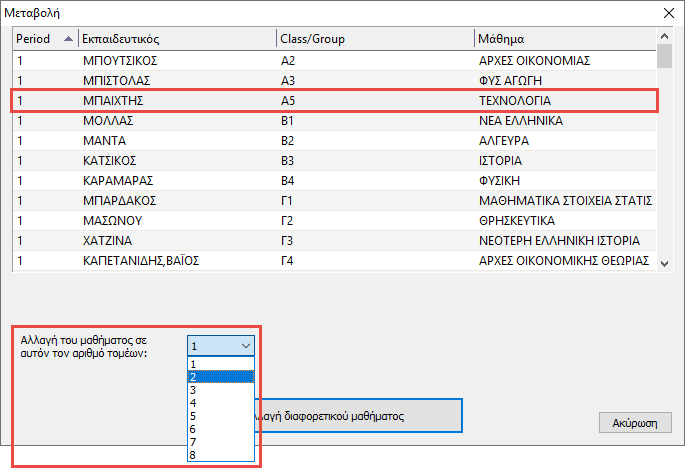Click the Εκπαιδευτικός column header
The width and height of the screenshot is (685, 468).
(175, 39)
